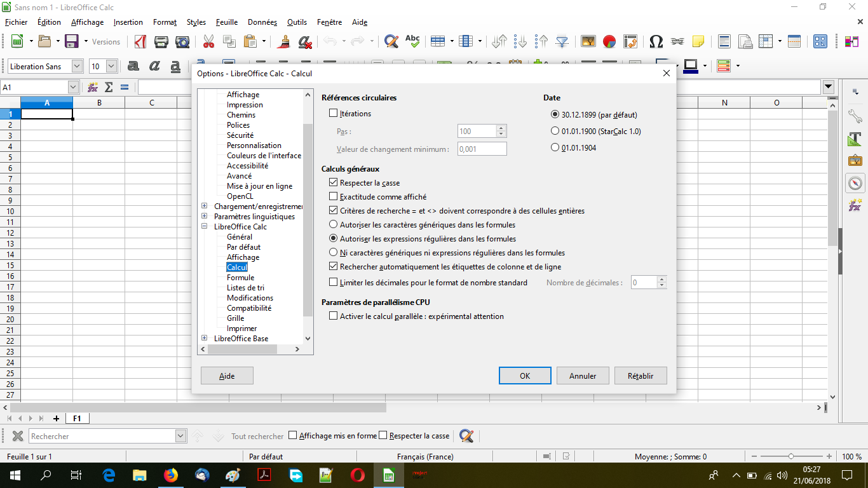The image size is (868, 488).
Task: Expand the LibreOffice Base tree node
Action: click(205, 338)
